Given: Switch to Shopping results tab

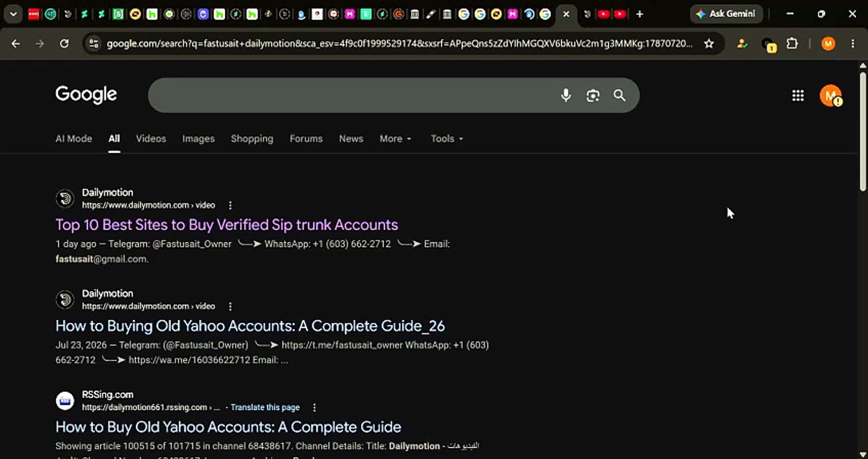Looking at the screenshot, I should [252, 138].
